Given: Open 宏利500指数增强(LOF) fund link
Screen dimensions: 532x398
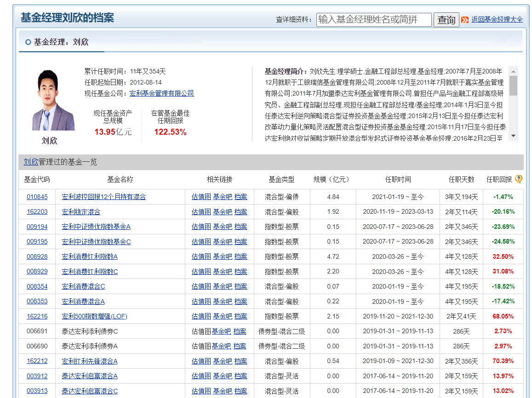Looking at the screenshot, I should (94, 316).
